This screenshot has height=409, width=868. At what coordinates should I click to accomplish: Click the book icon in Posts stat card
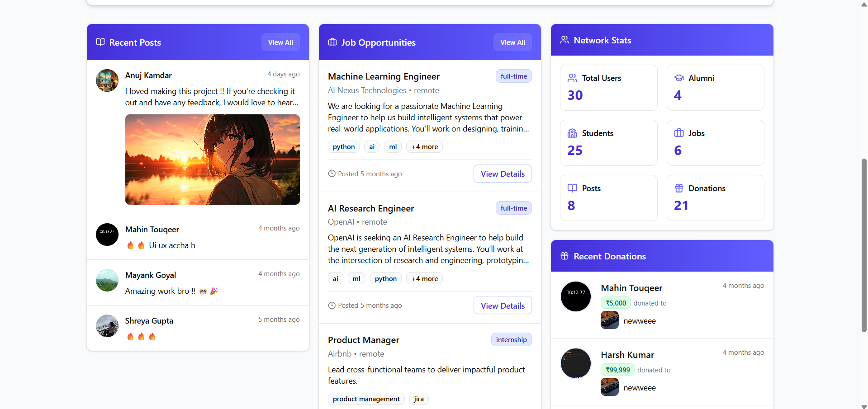572,188
